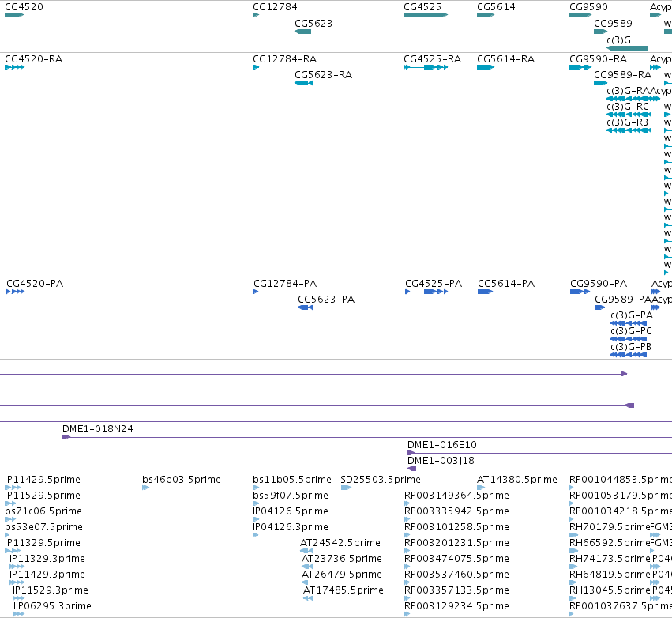Open the CG4520-RA transcript label

click(x=33, y=59)
